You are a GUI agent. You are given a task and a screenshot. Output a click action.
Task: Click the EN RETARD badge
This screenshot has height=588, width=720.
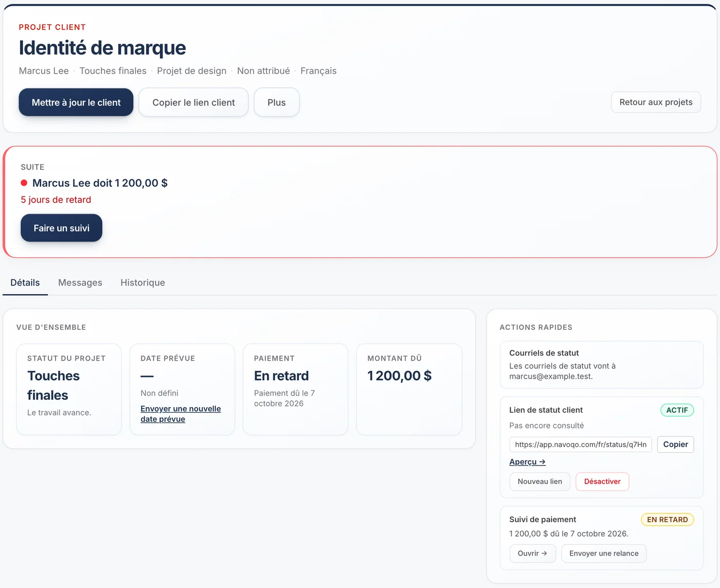[667, 520]
